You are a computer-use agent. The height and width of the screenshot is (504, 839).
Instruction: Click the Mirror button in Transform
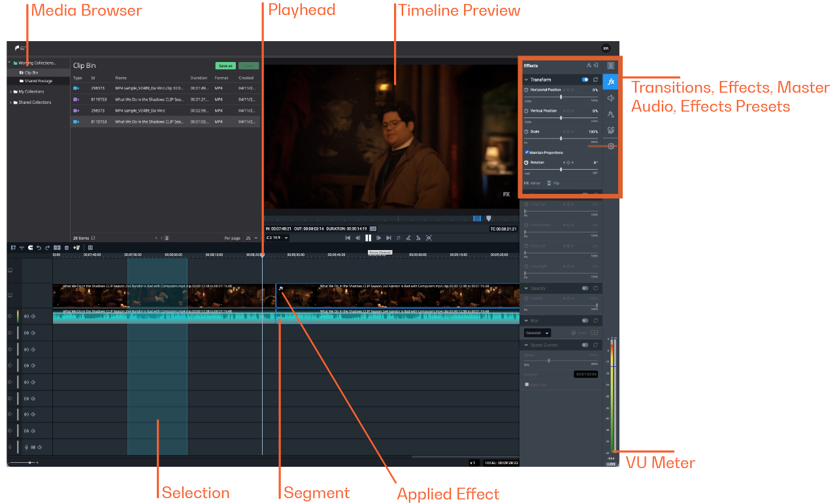pos(533,183)
